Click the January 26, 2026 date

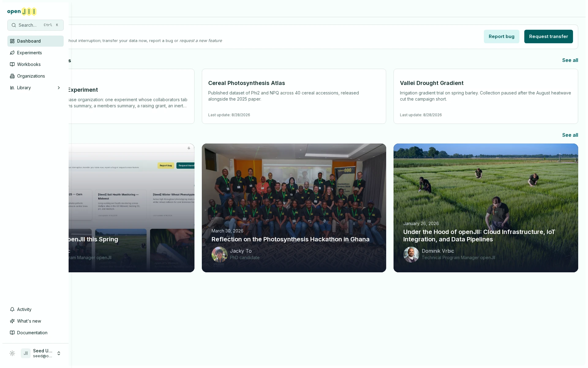click(421, 224)
